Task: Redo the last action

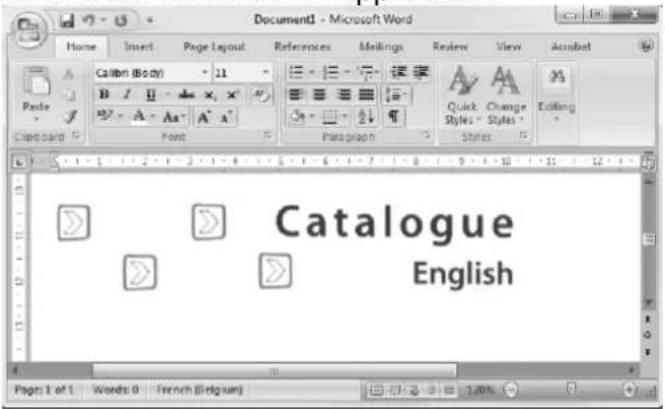Action: tap(121, 20)
